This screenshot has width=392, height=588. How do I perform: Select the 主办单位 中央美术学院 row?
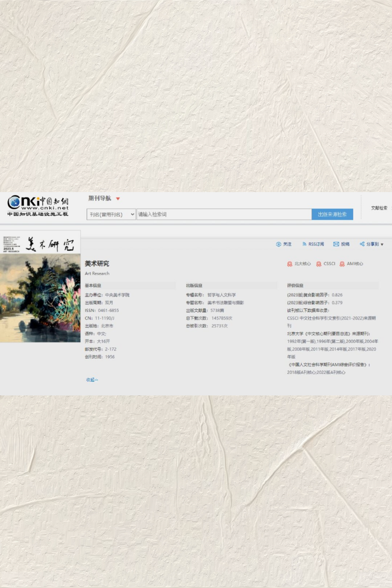(107, 295)
